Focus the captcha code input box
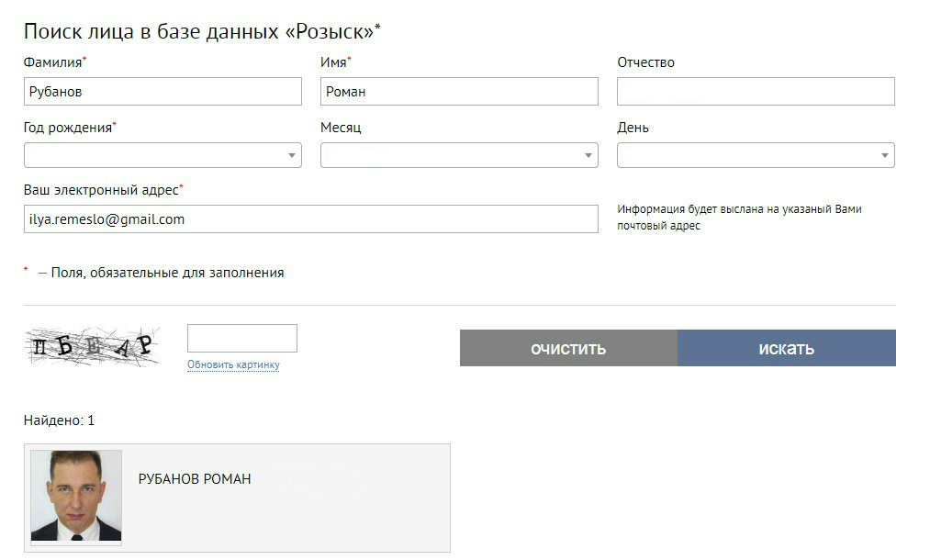The height and width of the screenshot is (560, 930). tap(242, 338)
